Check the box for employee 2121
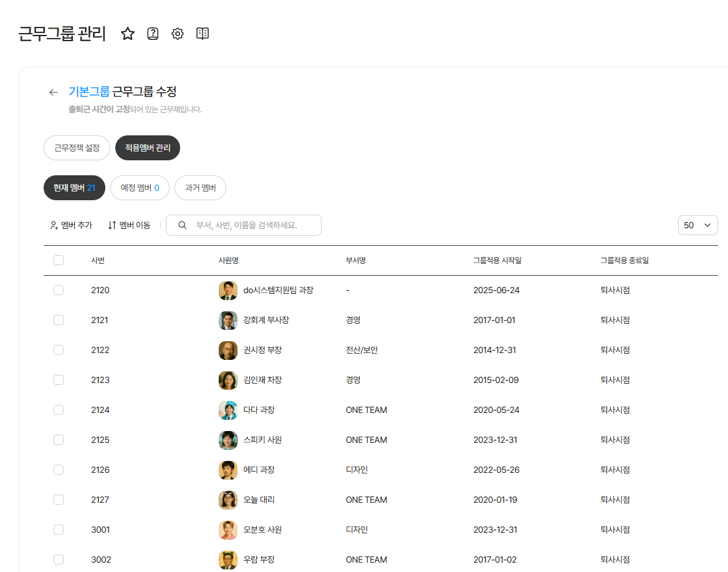Viewport: 728px width, 572px height. point(59,320)
